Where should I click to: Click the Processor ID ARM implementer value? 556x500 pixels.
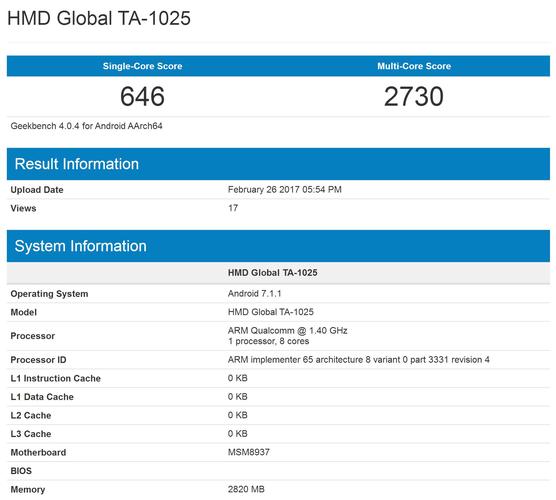pos(358,360)
